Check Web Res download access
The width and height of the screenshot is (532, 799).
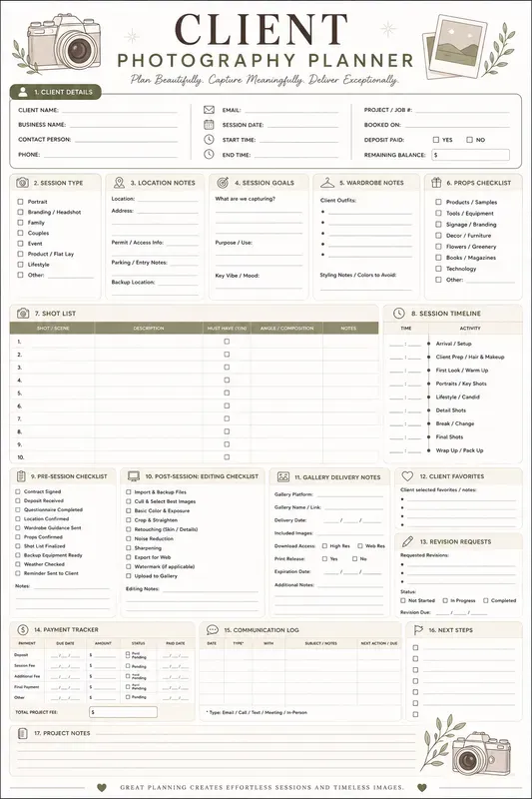tap(360, 545)
